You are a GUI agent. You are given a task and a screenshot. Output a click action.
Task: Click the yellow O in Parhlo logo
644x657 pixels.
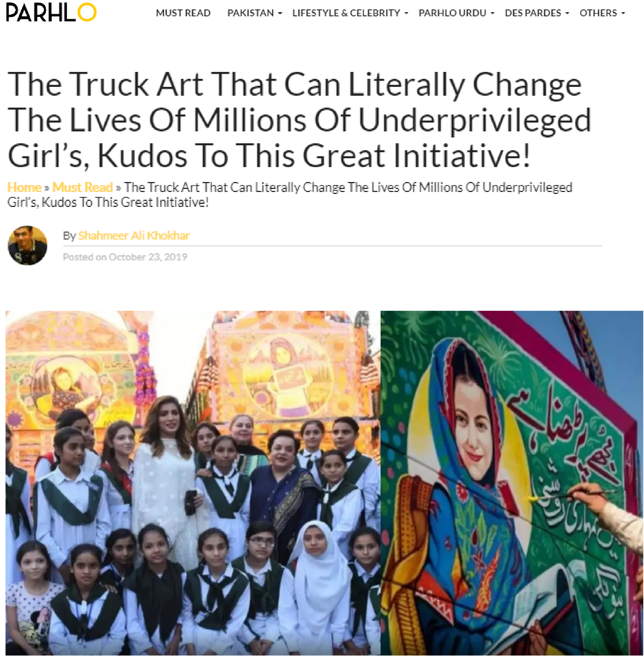click(87, 12)
